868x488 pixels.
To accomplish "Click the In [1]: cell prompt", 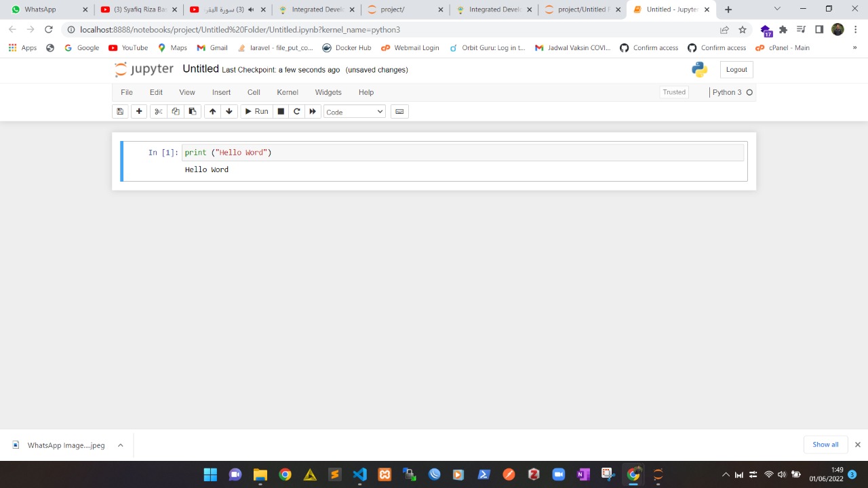I will click(163, 152).
